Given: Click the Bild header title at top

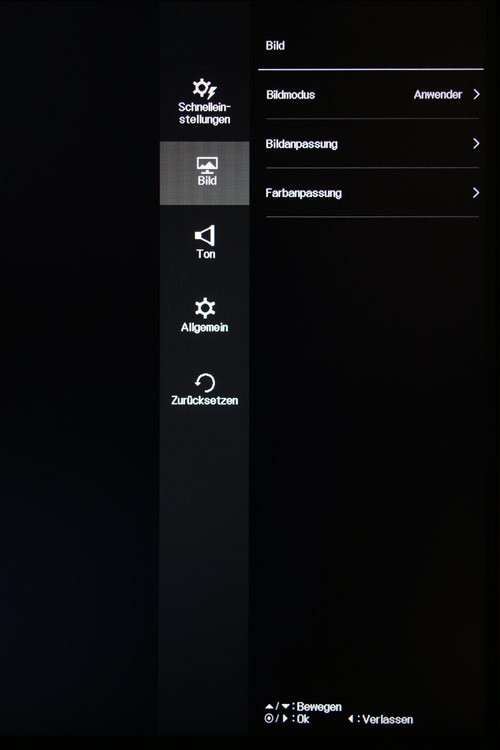Looking at the screenshot, I should [x=275, y=45].
